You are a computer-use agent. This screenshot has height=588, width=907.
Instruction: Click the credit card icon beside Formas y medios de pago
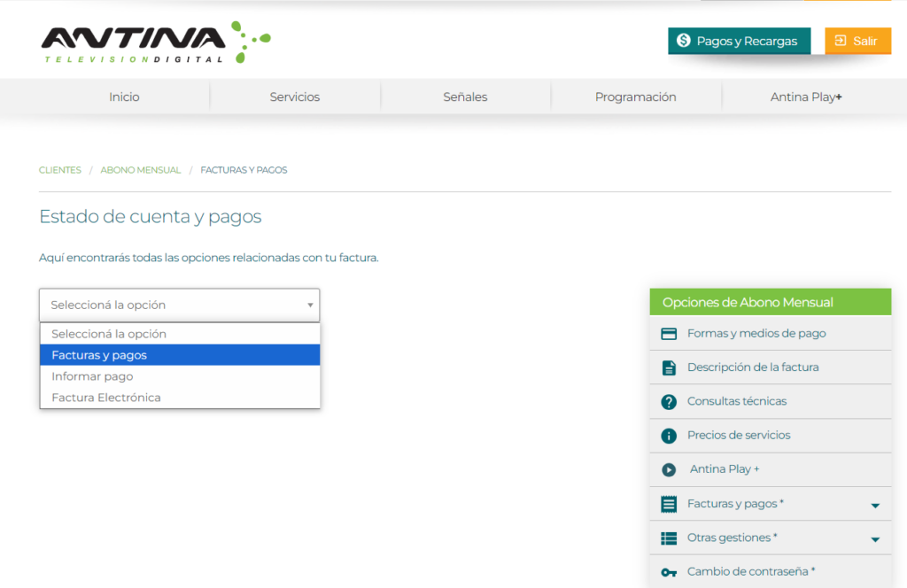(669, 334)
